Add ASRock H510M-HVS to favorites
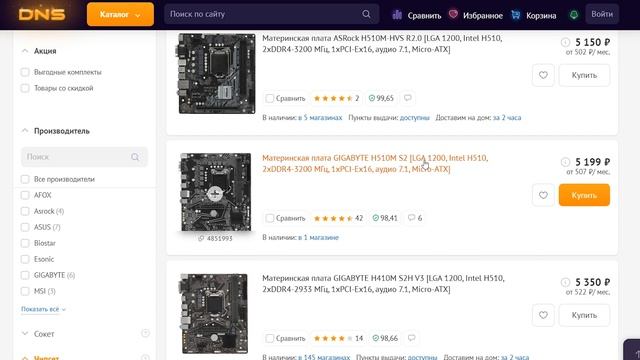 click(543, 75)
